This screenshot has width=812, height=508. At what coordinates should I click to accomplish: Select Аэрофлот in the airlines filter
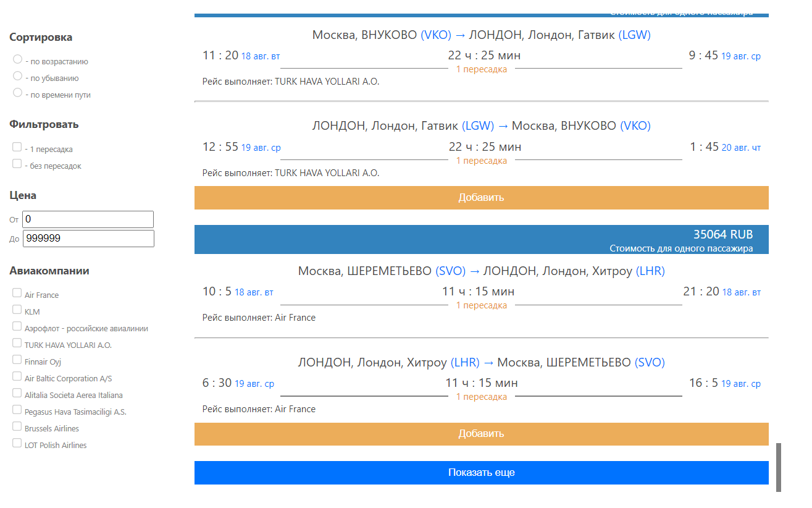click(x=15, y=326)
